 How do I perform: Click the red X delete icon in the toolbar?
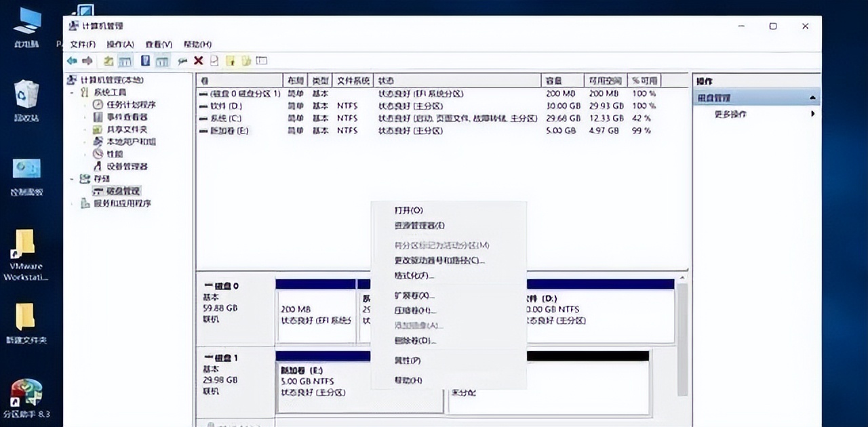point(197,60)
